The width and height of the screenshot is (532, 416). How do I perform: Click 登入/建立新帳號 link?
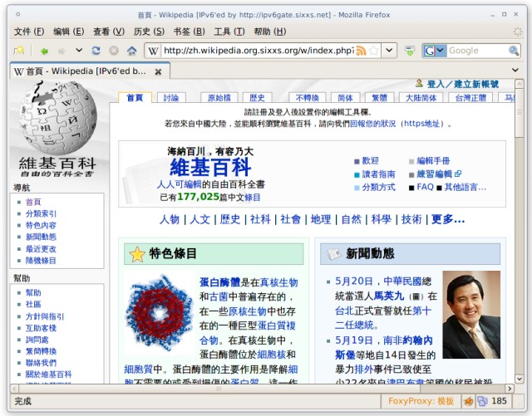click(463, 84)
